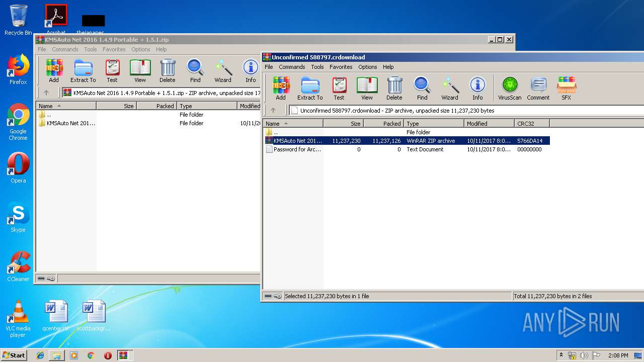Sort by CRC32 column header

coord(532,123)
